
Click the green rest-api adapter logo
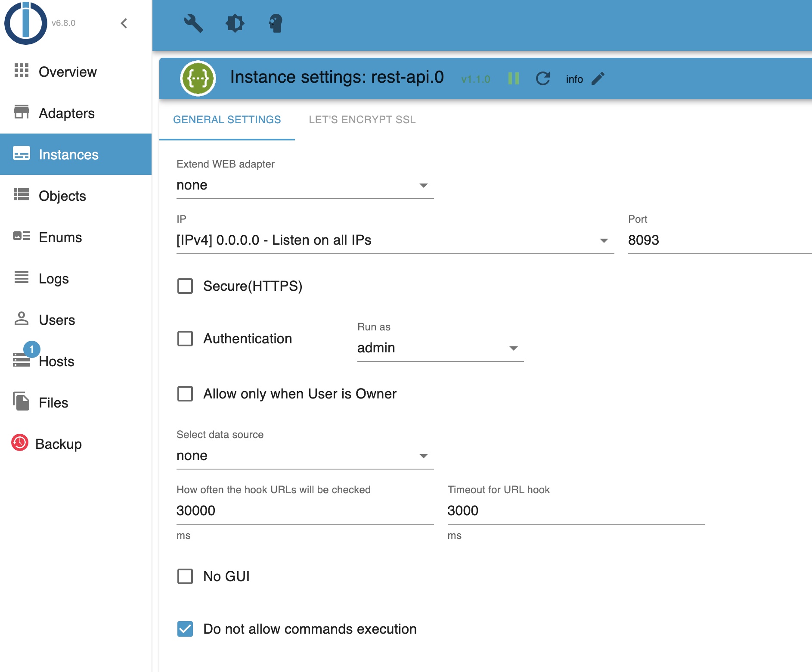pos(198,78)
